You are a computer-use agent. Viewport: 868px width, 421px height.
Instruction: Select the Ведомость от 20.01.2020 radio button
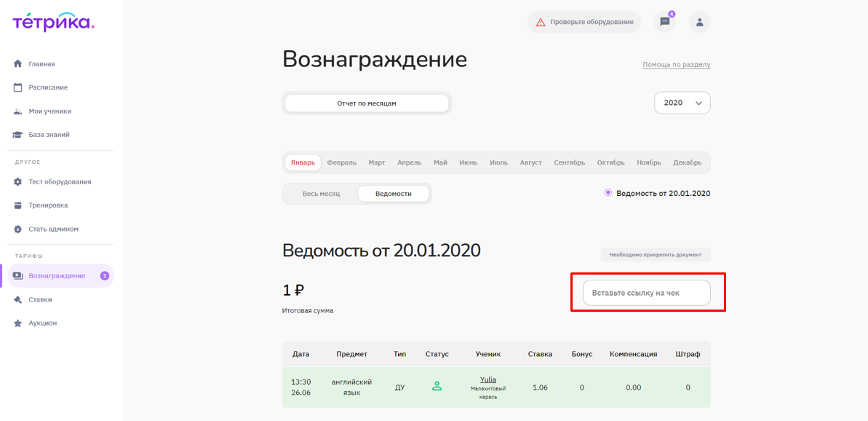pyautogui.click(x=608, y=193)
